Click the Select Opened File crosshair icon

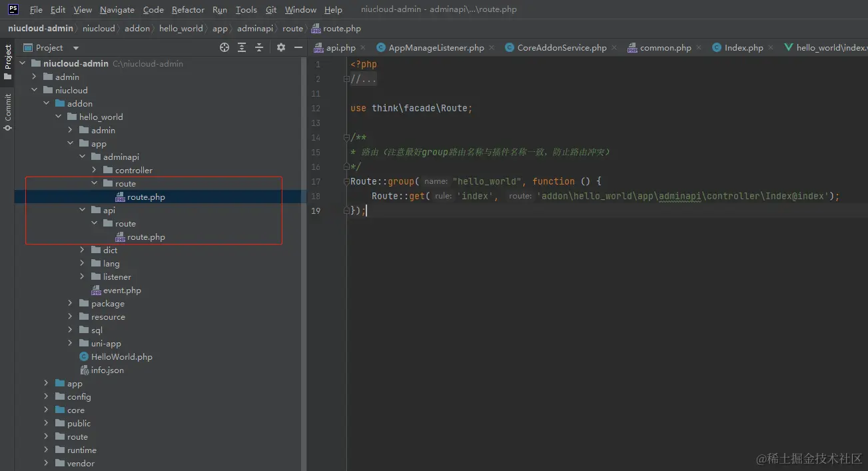tap(224, 47)
